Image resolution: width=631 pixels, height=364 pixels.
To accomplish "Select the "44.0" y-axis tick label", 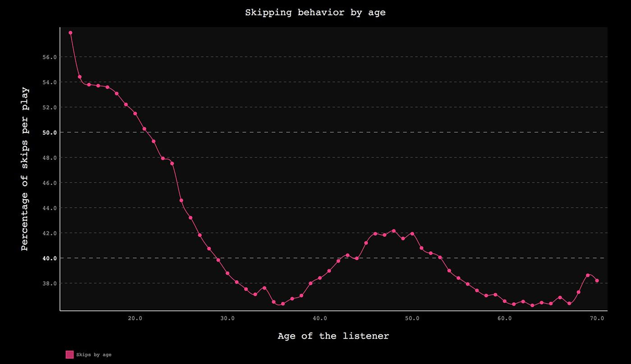I will coord(50,208).
